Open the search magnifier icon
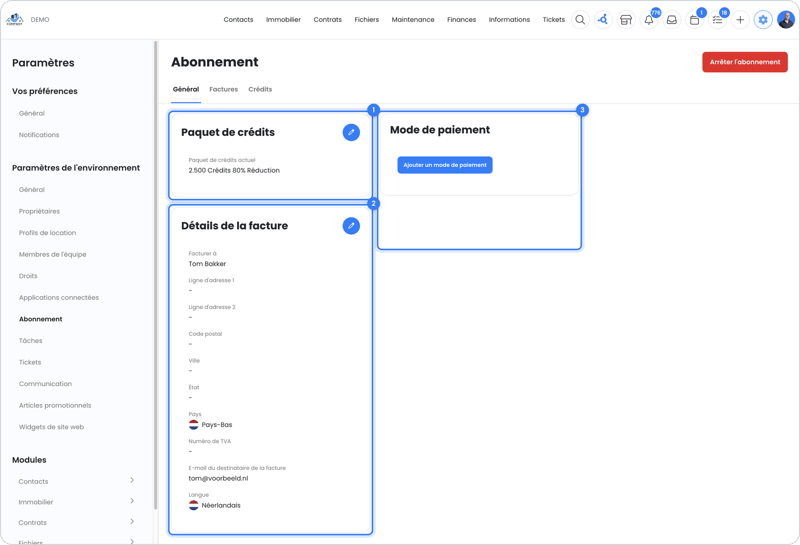Viewport: 800px width, 545px height. coord(580,20)
